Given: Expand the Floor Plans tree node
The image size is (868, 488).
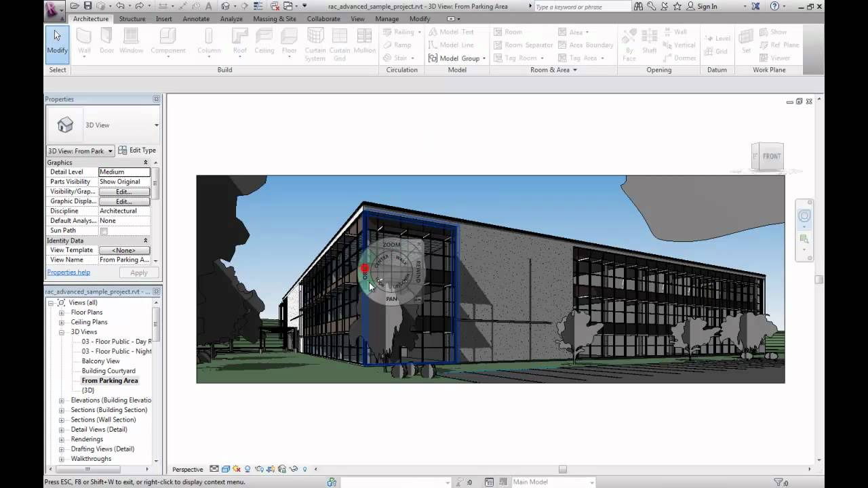Looking at the screenshot, I should 62,312.
